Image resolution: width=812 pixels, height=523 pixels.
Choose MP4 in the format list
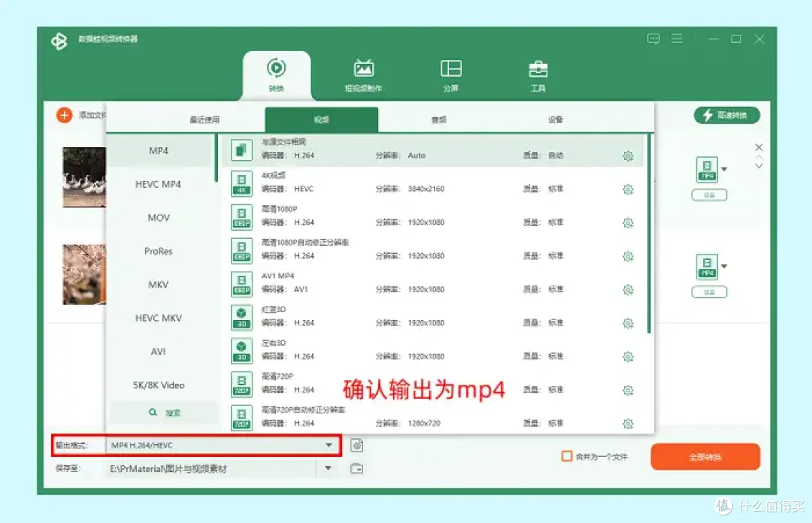click(159, 151)
